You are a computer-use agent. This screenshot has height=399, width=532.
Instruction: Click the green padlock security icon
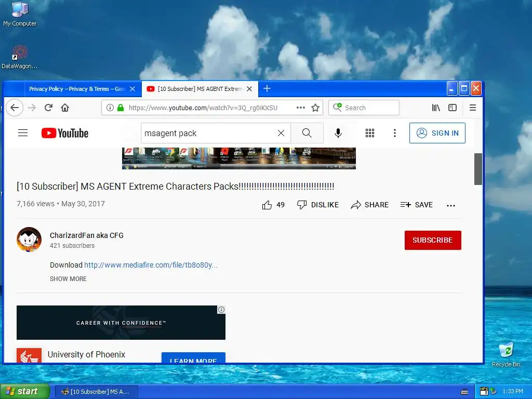(121, 108)
